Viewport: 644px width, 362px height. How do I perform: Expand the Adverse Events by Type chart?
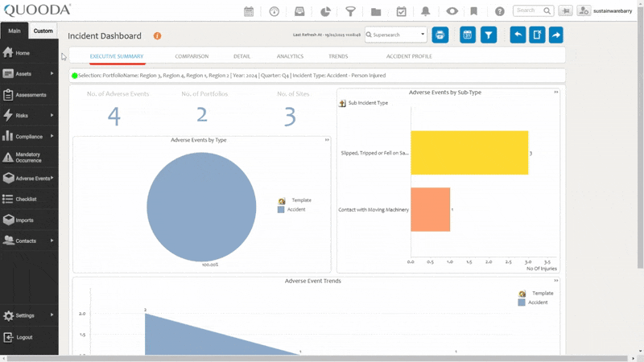point(327,140)
